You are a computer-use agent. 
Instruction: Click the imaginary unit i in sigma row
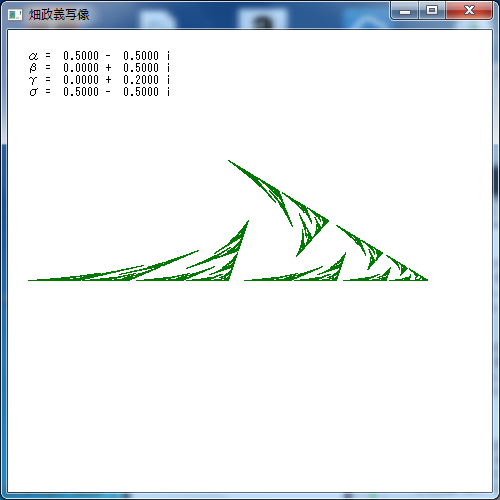(168, 92)
